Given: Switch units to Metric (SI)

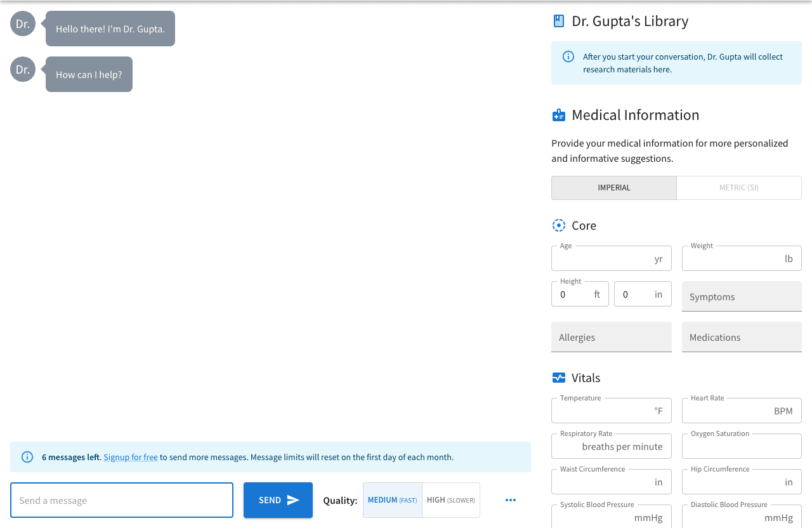Looking at the screenshot, I should 739,188.
